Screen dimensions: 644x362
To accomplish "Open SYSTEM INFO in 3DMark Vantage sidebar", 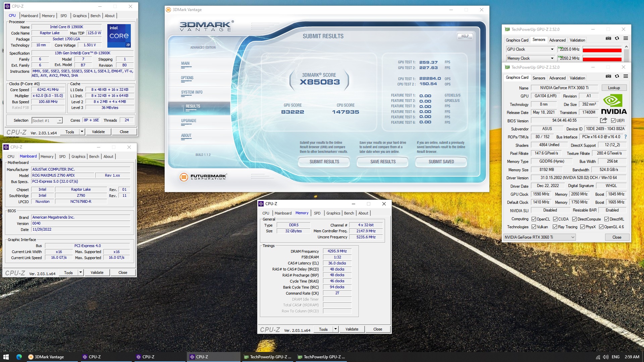I will [192, 92].
